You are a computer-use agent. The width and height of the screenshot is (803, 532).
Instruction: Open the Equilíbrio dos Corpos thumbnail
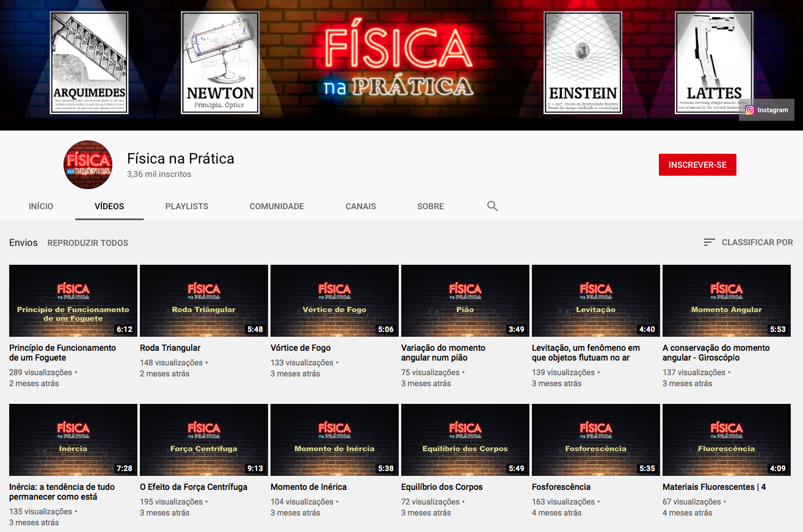465,440
